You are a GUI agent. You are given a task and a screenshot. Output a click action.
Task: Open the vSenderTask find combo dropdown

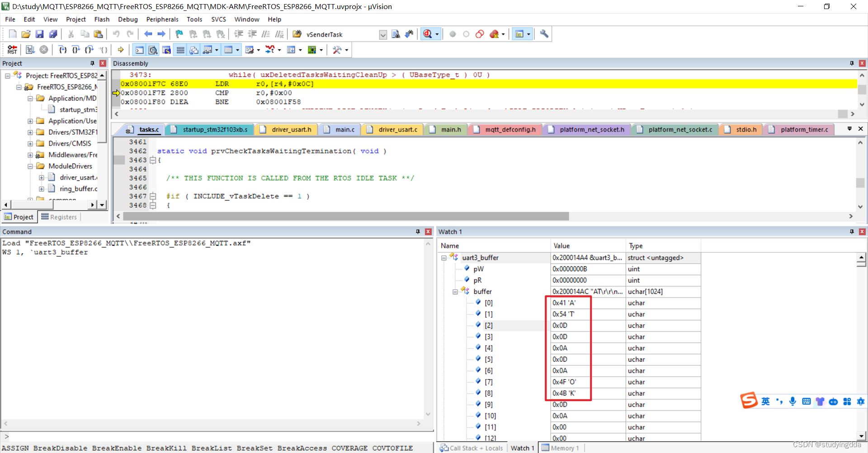(x=383, y=35)
